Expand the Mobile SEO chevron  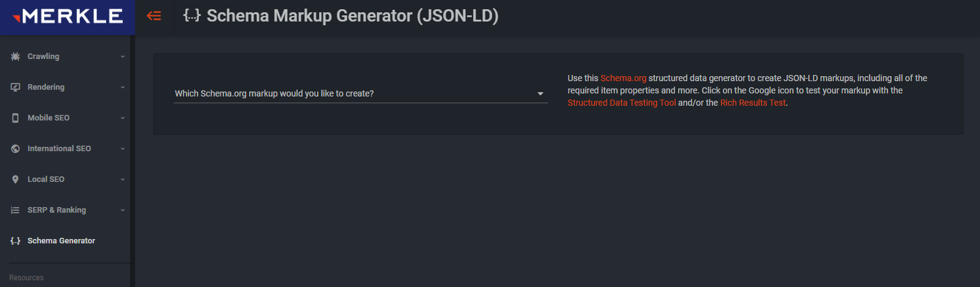coord(123,118)
